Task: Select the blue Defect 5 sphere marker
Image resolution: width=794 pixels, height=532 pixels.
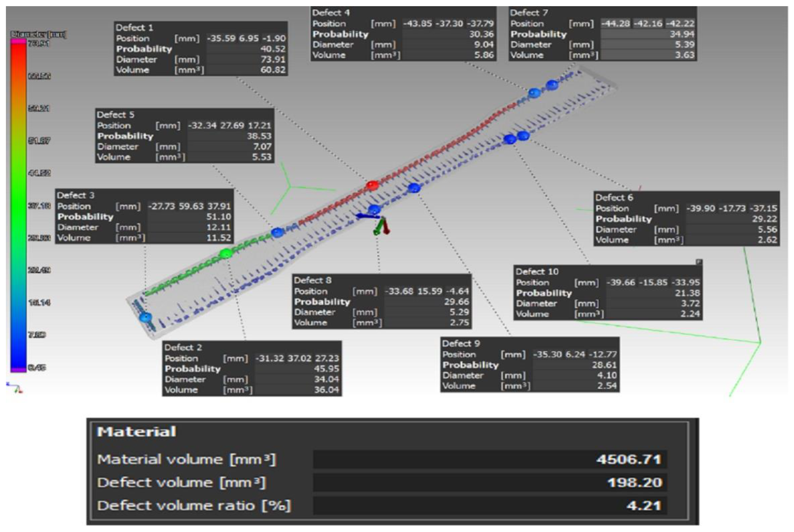Action: (277, 232)
